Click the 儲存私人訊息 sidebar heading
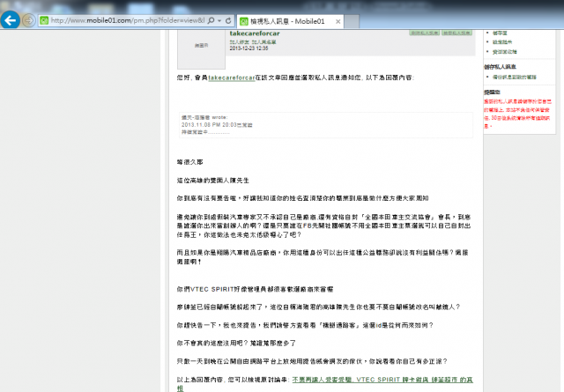 [x=500, y=67]
